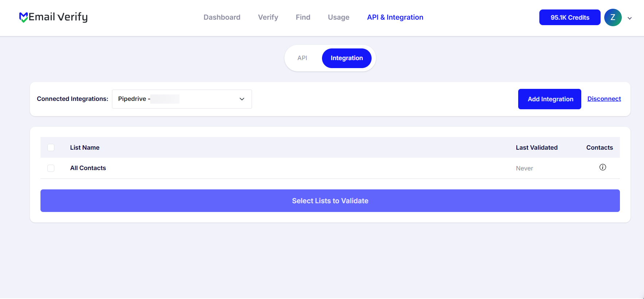
Task: Click the Email Verify logo
Action: (53, 17)
